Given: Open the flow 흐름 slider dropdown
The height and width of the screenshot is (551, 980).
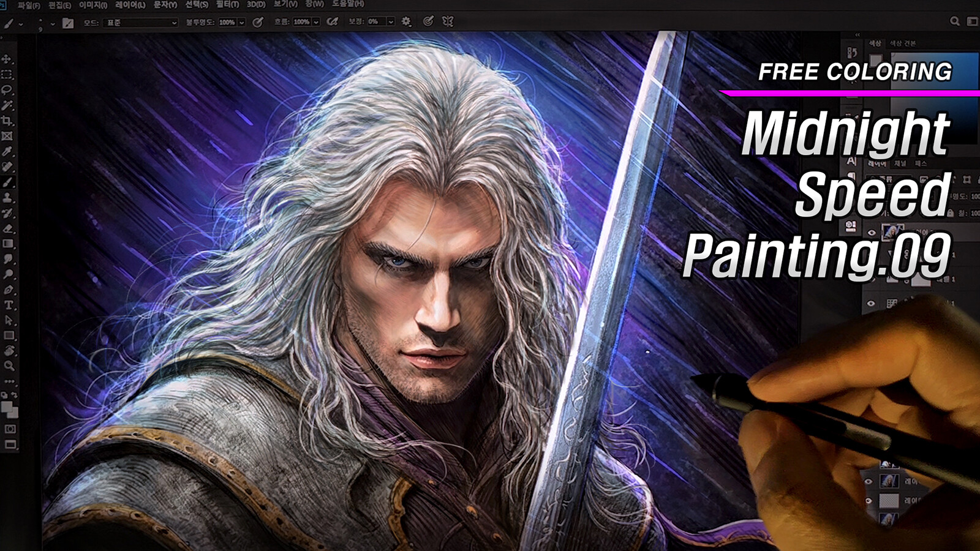Looking at the screenshot, I should point(317,22).
